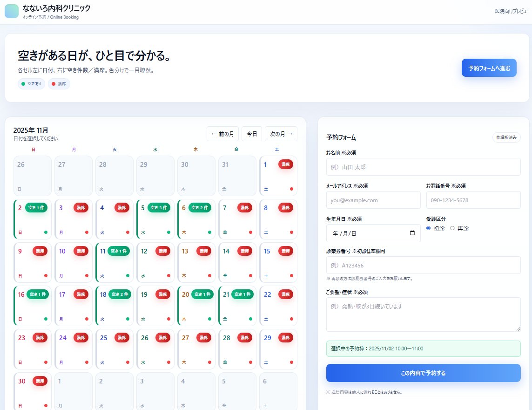
Task: Jump to today with 今日 button
Action: tap(252, 134)
